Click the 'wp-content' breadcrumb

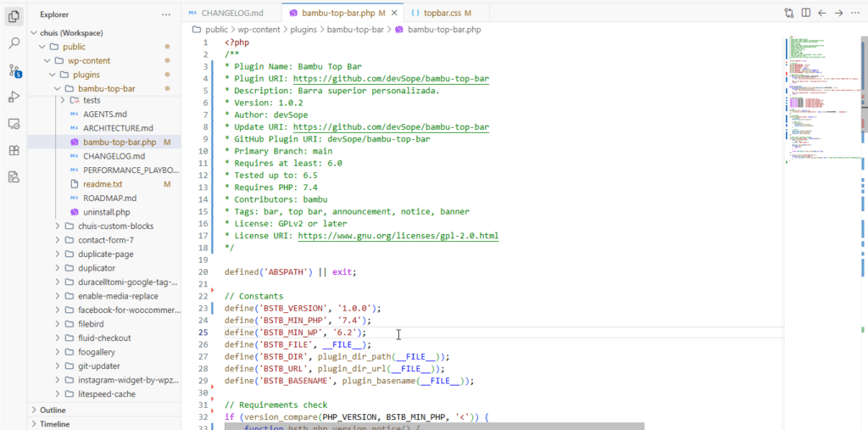coord(259,30)
